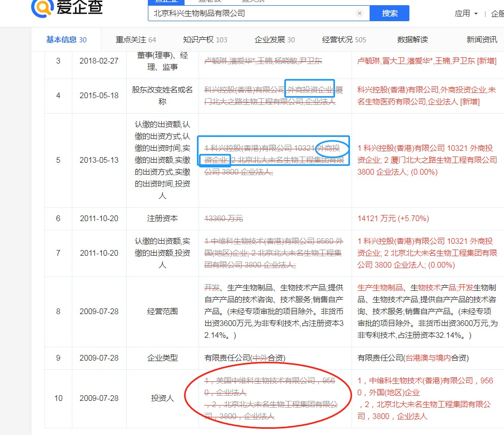Switch to 新闻资讯 tab

click(482, 39)
